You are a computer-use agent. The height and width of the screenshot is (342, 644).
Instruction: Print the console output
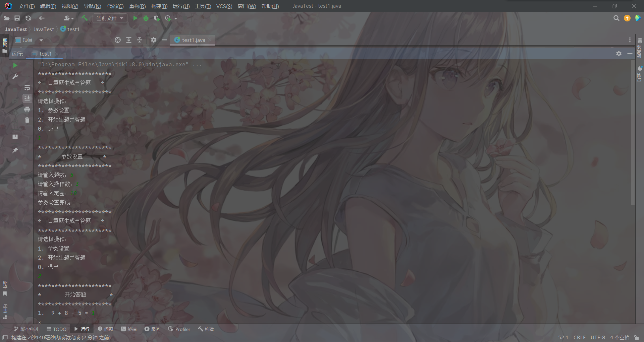click(27, 109)
